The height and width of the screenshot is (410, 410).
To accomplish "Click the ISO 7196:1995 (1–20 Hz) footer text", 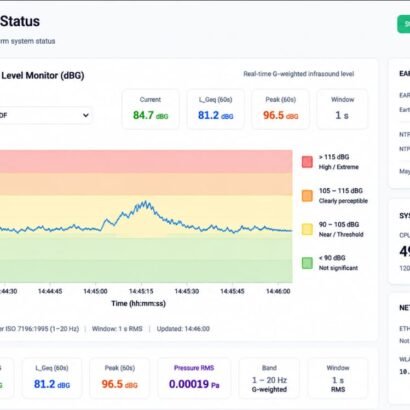I will tap(39, 329).
